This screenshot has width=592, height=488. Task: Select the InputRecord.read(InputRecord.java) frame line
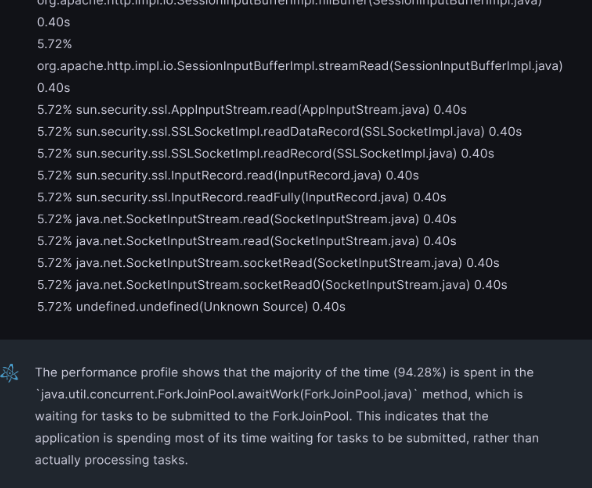tap(228, 175)
